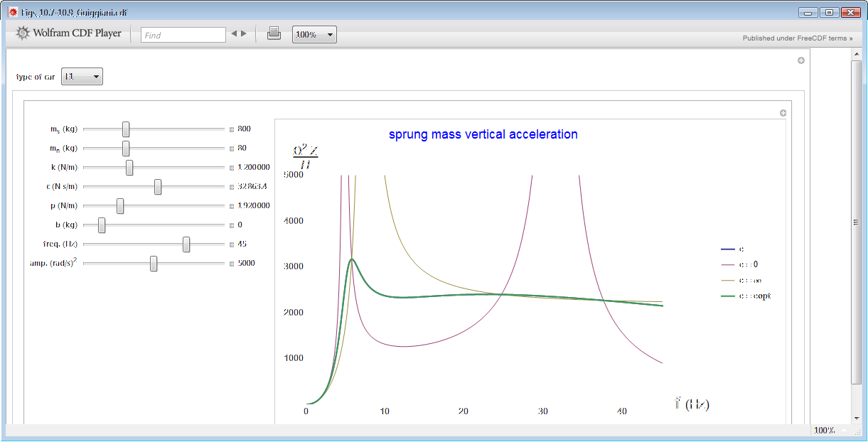
Task: Click the k value 1.200000
Action: click(254, 167)
